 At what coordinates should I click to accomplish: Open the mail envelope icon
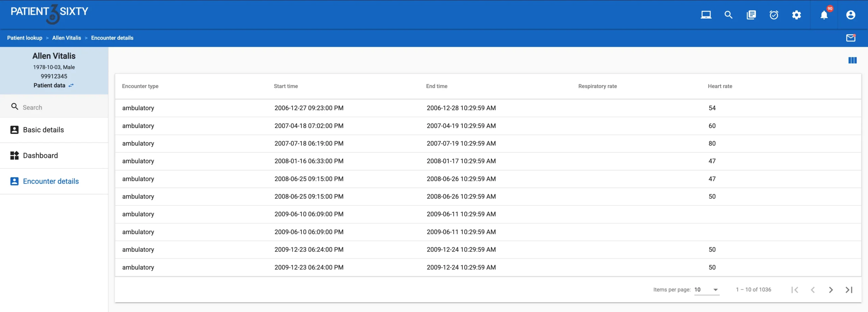850,38
